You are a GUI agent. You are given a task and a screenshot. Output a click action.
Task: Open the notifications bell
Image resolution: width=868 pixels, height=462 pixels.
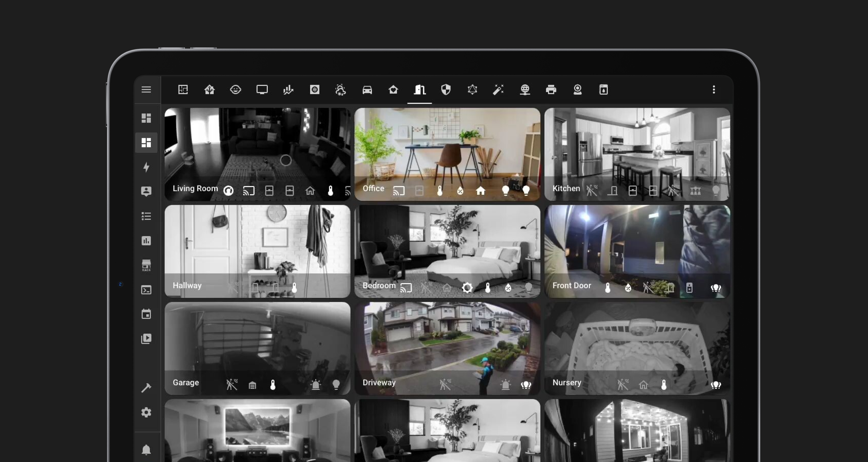point(146,450)
